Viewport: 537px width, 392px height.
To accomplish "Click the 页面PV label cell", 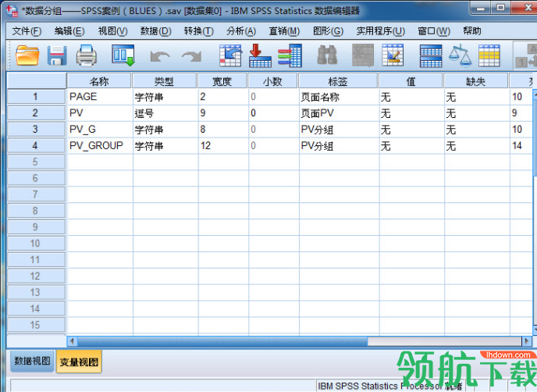I will click(339, 112).
